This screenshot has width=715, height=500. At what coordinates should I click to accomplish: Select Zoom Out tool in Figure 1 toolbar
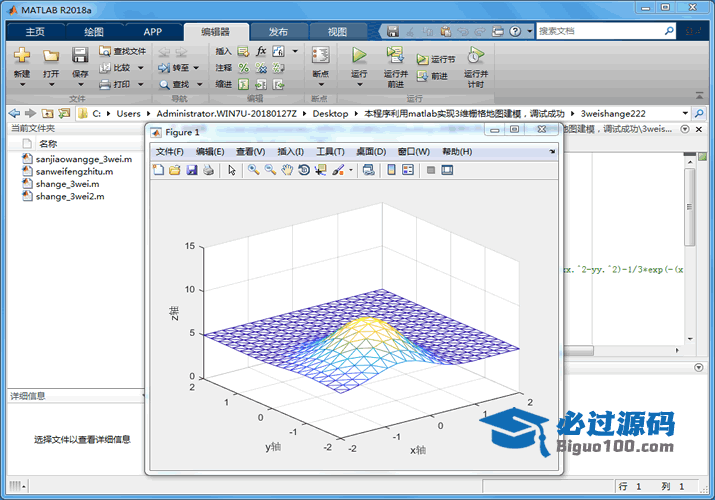pyautogui.click(x=270, y=170)
